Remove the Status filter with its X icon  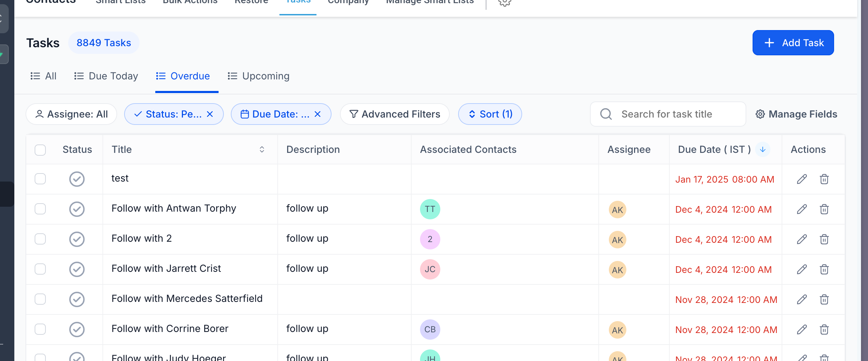click(x=210, y=114)
